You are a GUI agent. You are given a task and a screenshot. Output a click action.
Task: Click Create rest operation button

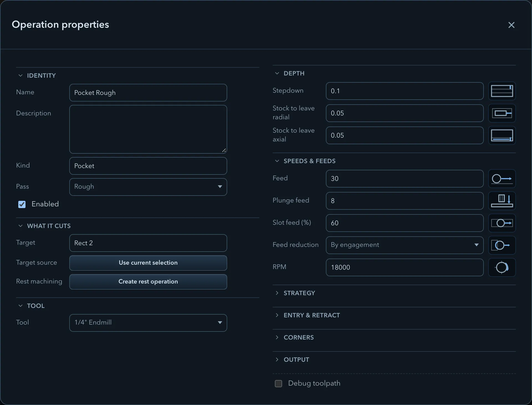click(x=148, y=282)
